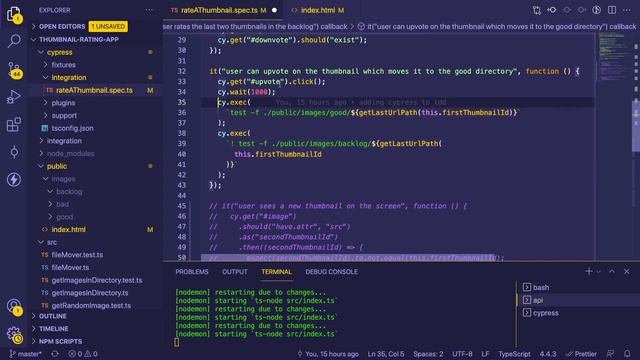This screenshot has height=360, width=640.
Task: Open the Output panel tab
Action: pyautogui.click(x=235, y=272)
